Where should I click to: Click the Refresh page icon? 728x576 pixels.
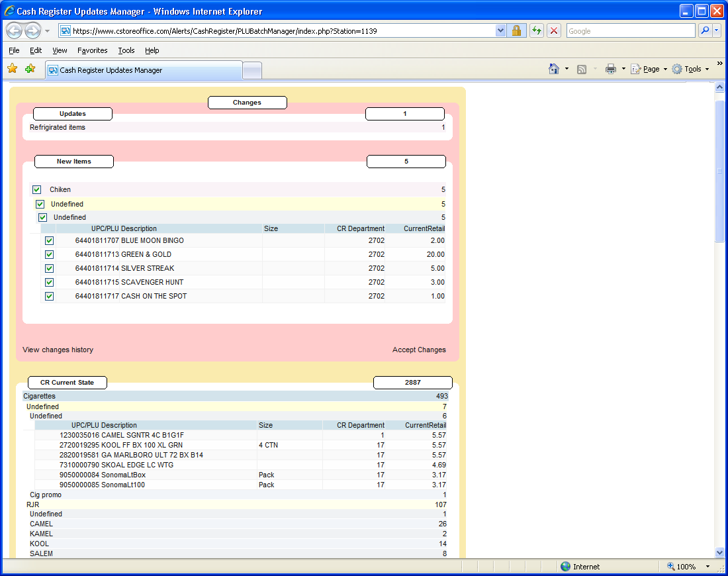point(536,31)
